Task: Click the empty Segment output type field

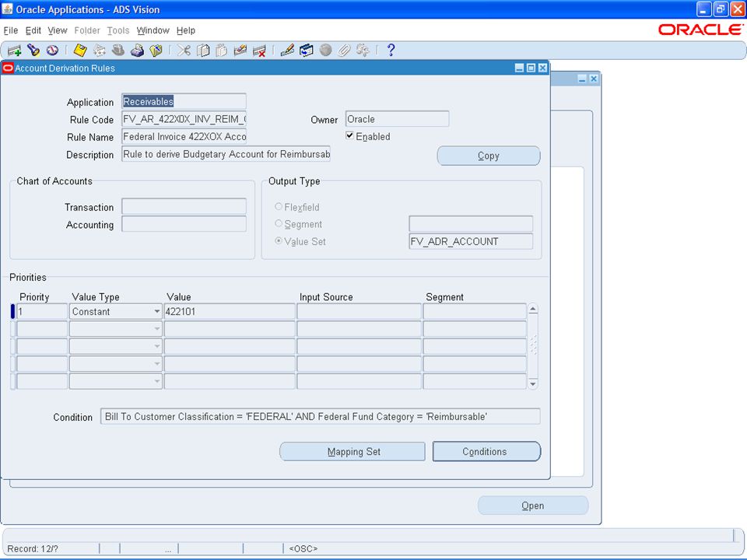Action: (x=471, y=224)
